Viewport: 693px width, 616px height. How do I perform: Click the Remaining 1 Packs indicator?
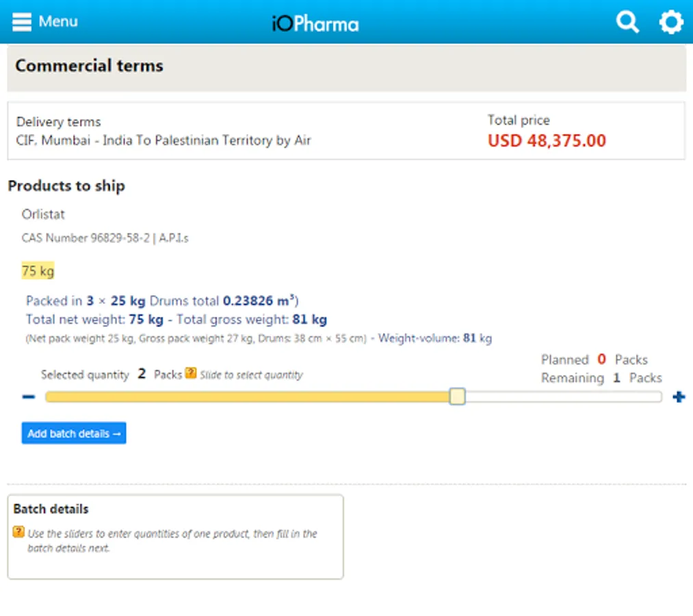pos(601,378)
